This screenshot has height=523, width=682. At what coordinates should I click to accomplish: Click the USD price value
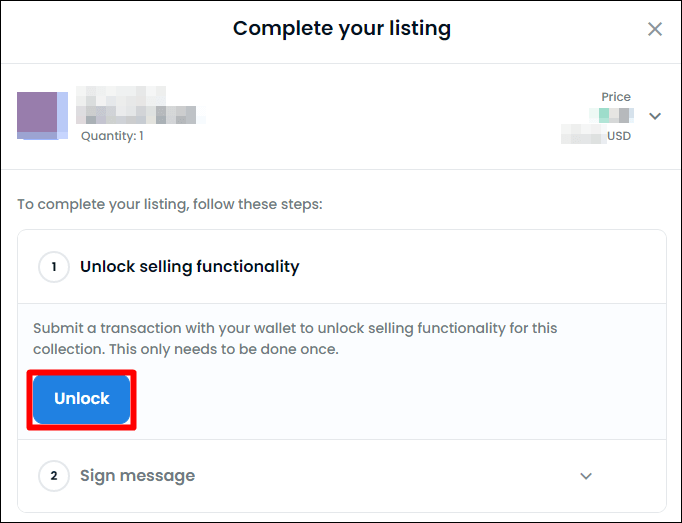point(596,135)
